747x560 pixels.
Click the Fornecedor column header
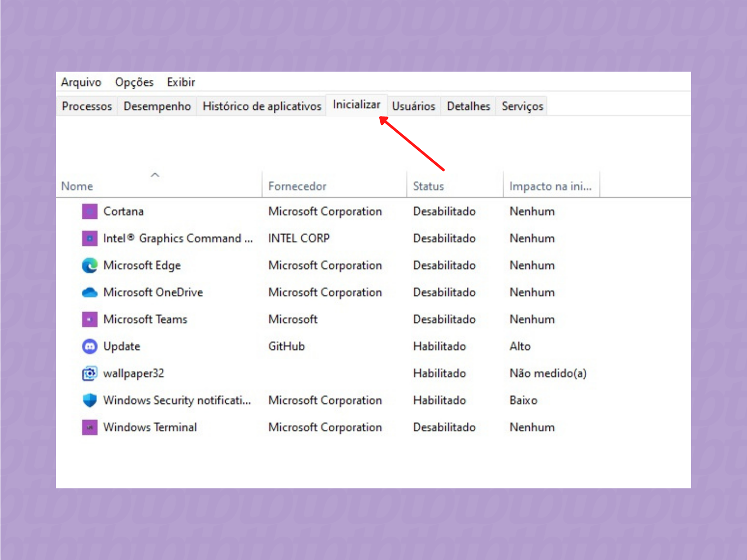[x=297, y=186]
